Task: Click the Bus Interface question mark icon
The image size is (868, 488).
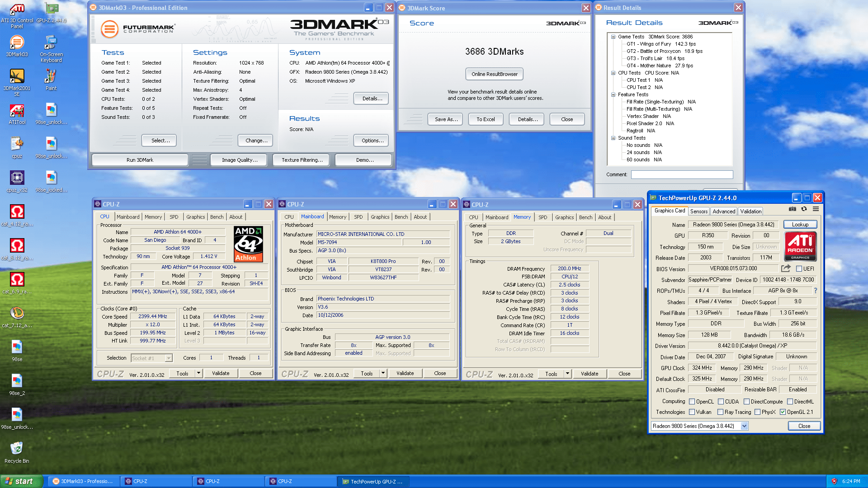Action: [x=816, y=291]
